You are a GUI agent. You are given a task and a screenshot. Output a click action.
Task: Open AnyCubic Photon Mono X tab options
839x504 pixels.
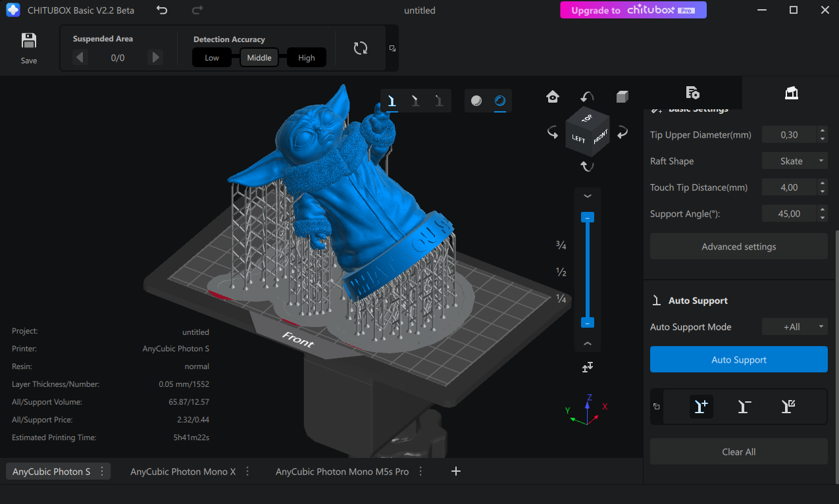click(x=247, y=471)
